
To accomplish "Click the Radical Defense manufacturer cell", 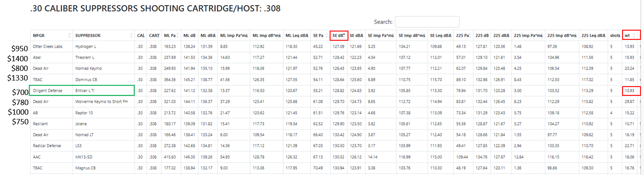I will point(51,146).
